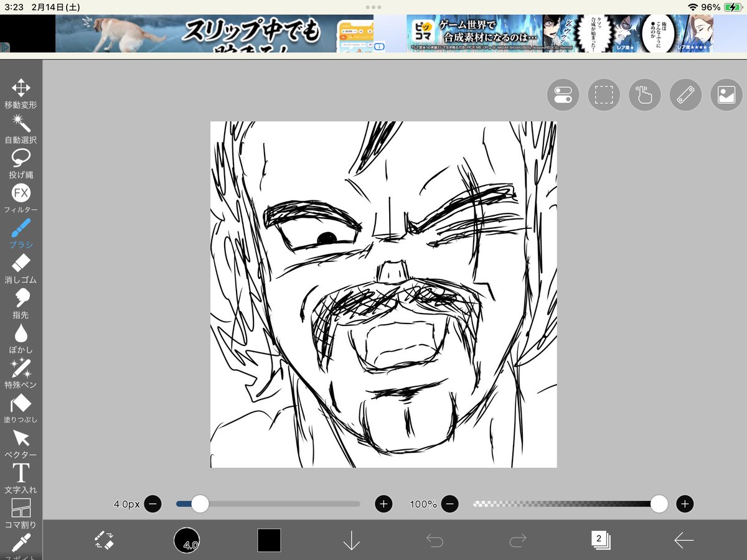The height and width of the screenshot is (560, 747).
Task: Increase brush size with plus button
Action: click(383, 504)
